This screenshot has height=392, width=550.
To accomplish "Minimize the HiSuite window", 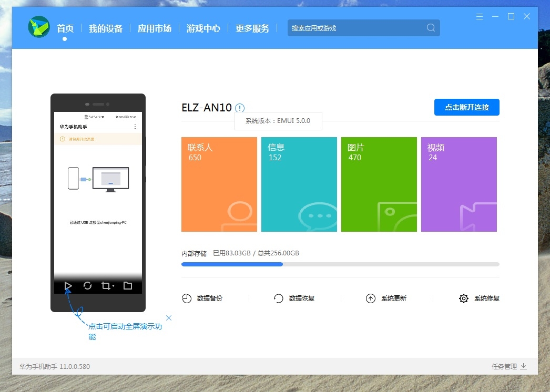I will pyautogui.click(x=495, y=16).
